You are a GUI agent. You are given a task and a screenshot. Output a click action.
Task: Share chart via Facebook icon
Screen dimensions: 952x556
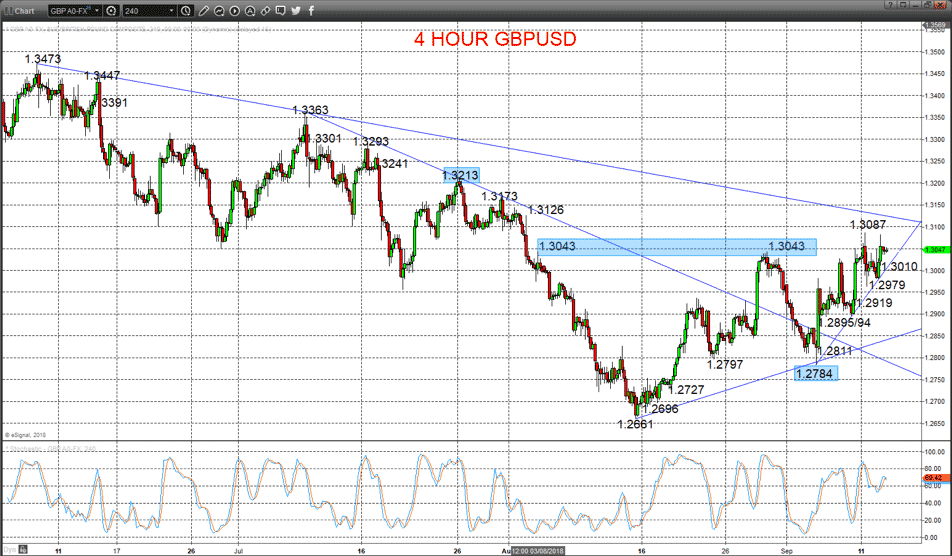[311, 11]
